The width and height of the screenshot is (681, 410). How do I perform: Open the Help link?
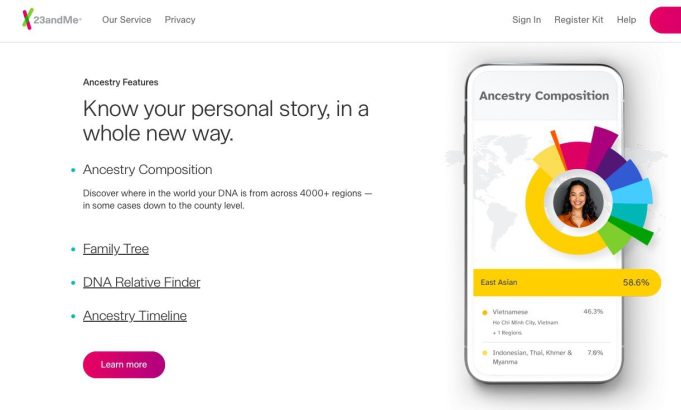(x=626, y=20)
